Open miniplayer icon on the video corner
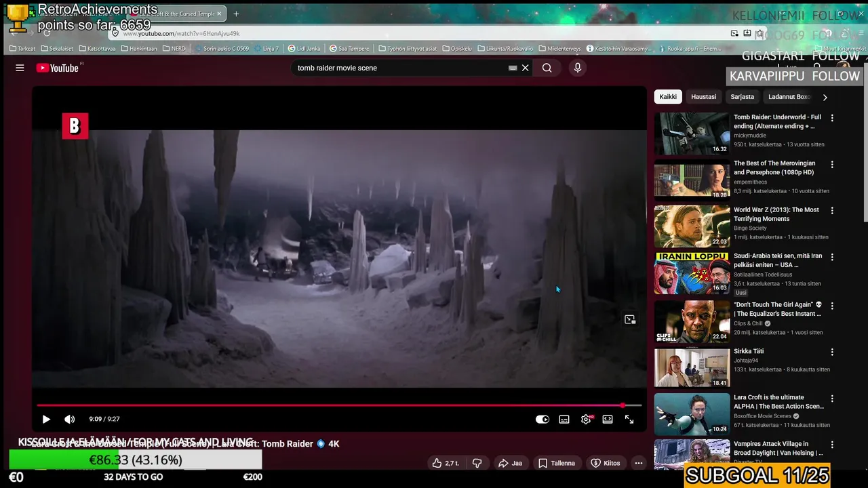 point(630,319)
